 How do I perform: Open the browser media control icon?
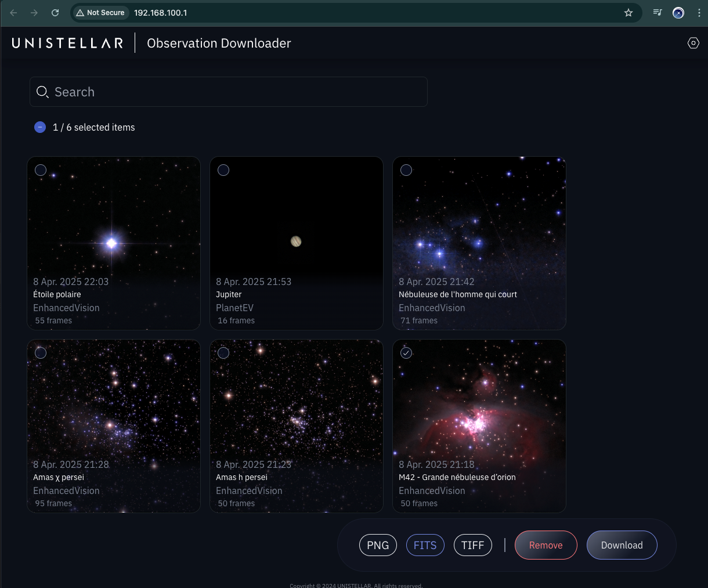(658, 13)
